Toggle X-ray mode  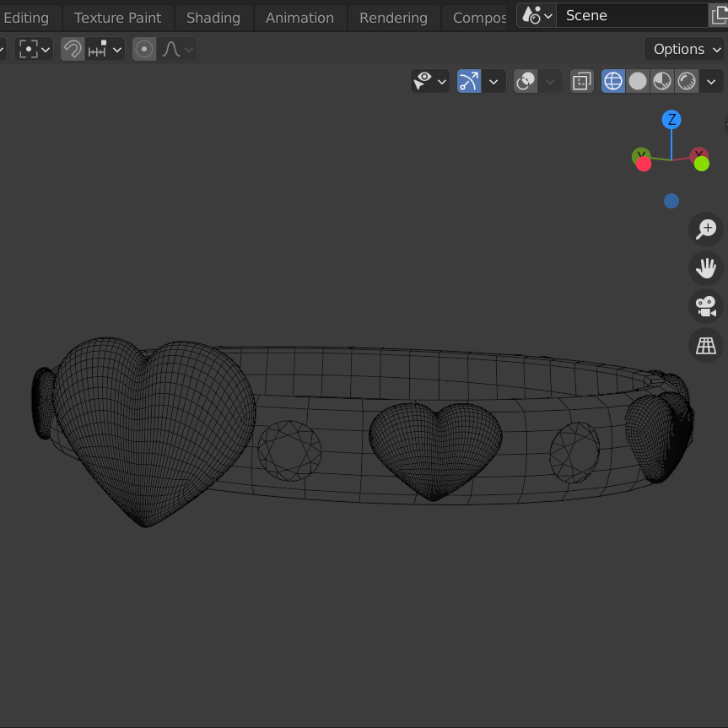582,81
